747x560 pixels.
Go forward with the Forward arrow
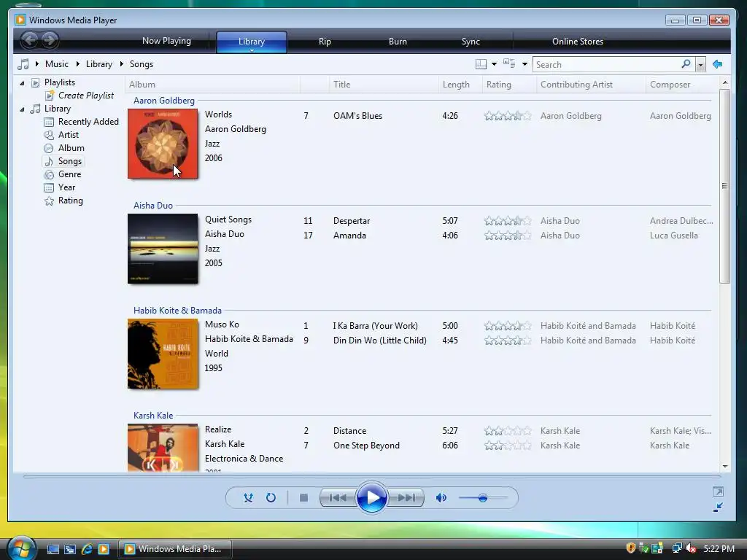50,40
